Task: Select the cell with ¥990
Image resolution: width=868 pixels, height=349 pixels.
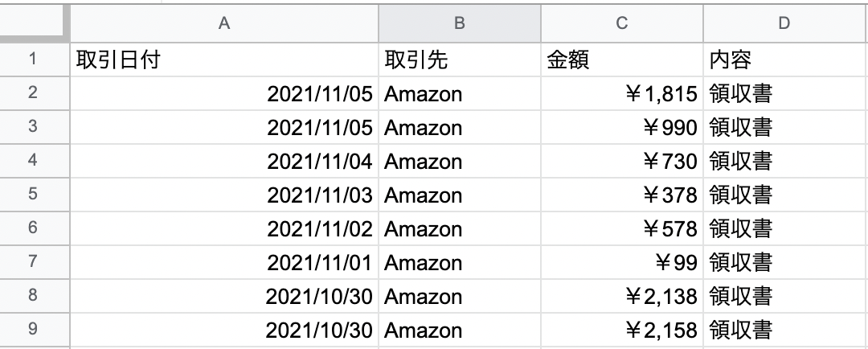Action: tap(621, 128)
